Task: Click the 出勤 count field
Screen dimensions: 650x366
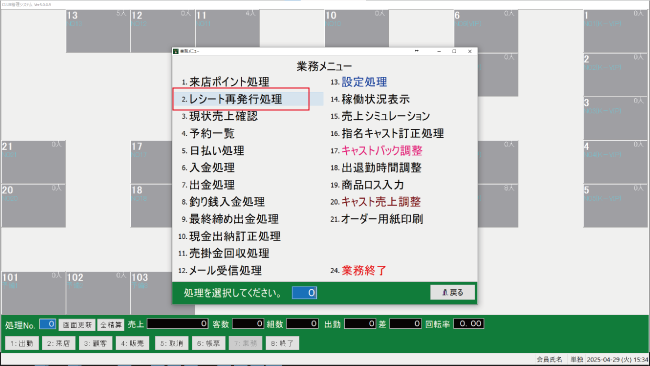Action: pos(360,324)
